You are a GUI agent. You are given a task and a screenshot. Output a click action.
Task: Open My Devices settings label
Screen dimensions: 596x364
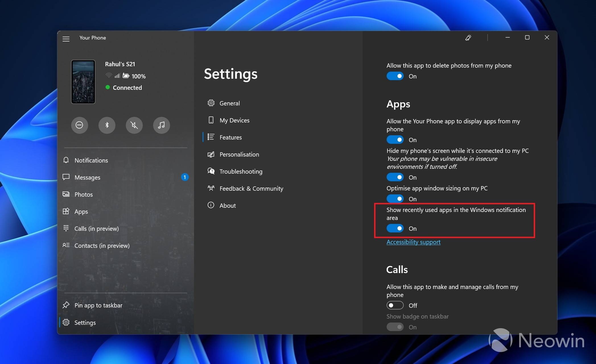pyautogui.click(x=234, y=120)
